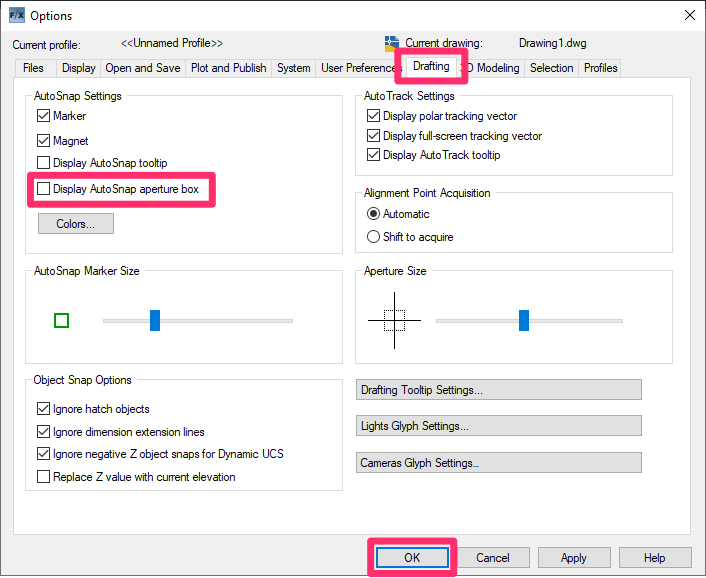Viewport: 706px width, 578px height.
Task: Open the Colors... dialog
Action: point(76,224)
